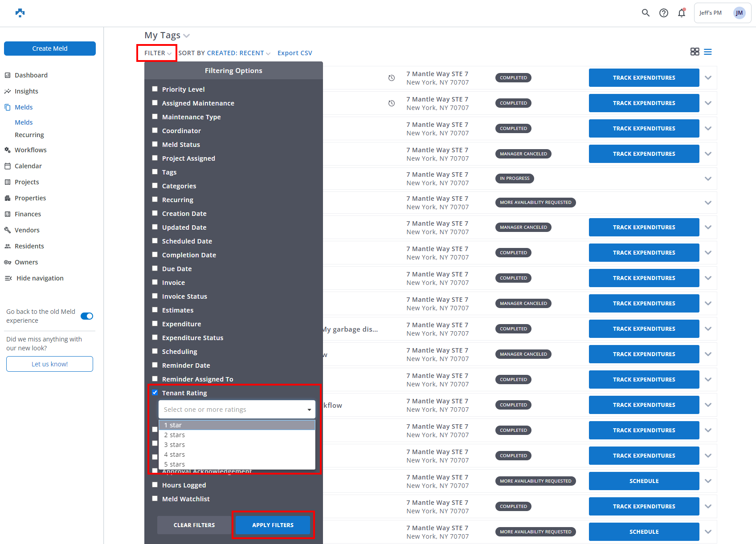The width and height of the screenshot is (756, 544).
Task: Open Dashboard in the sidebar
Action: pyautogui.click(x=31, y=75)
